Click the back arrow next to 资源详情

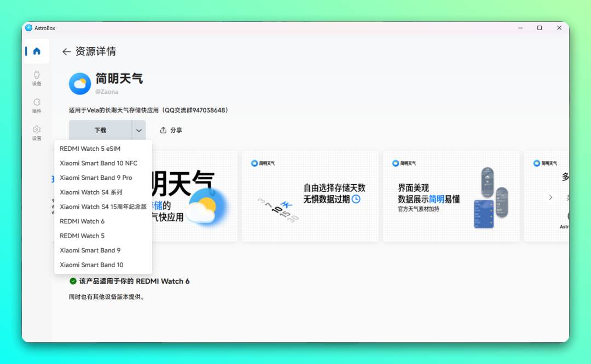click(x=66, y=51)
